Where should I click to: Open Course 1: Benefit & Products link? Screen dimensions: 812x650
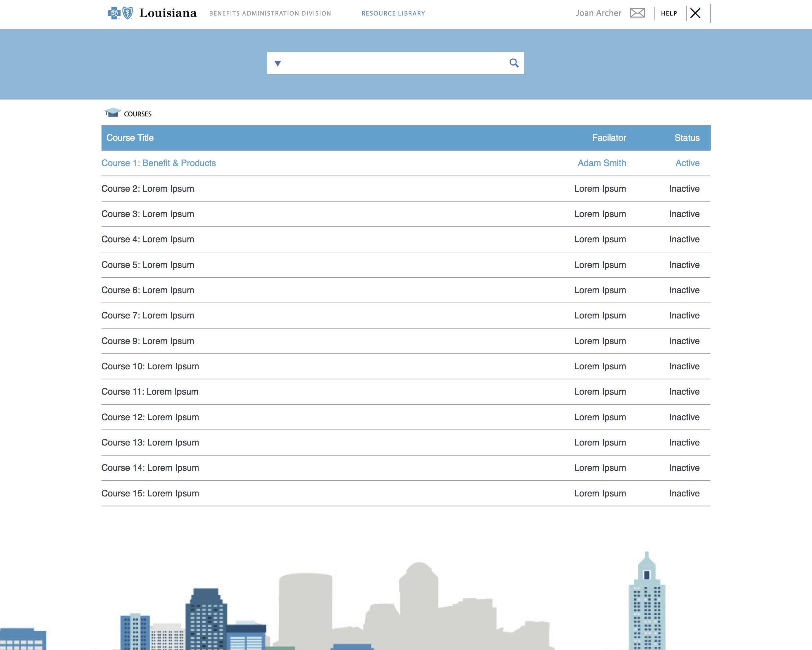[x=159, y=163]
